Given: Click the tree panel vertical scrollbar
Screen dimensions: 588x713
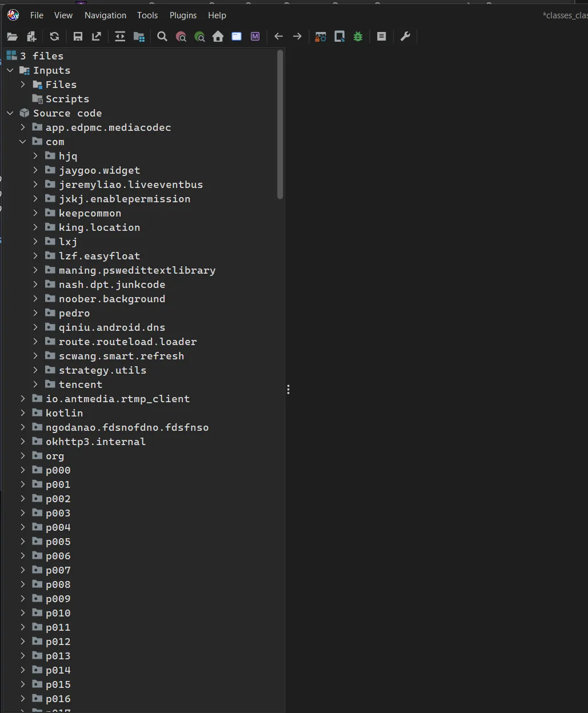Looking at the screenshot, I should (x=280, y=125).
